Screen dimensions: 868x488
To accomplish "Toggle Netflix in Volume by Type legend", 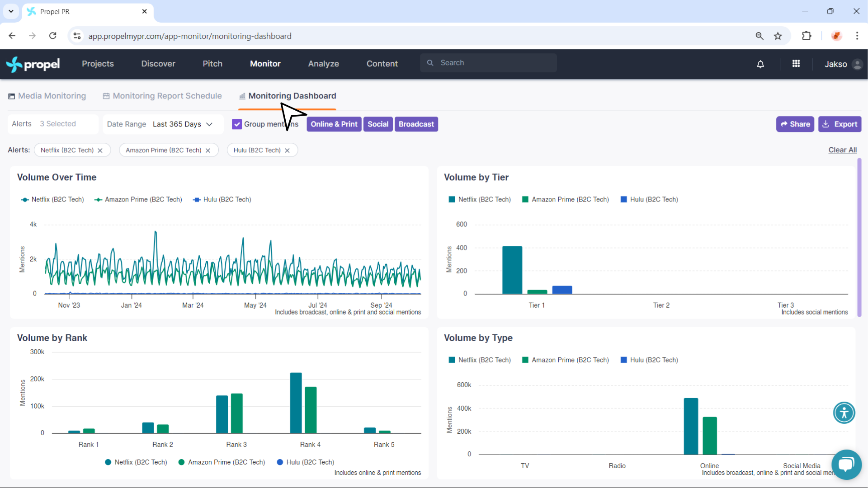I will pyautogui.click(x=480, y=360).
